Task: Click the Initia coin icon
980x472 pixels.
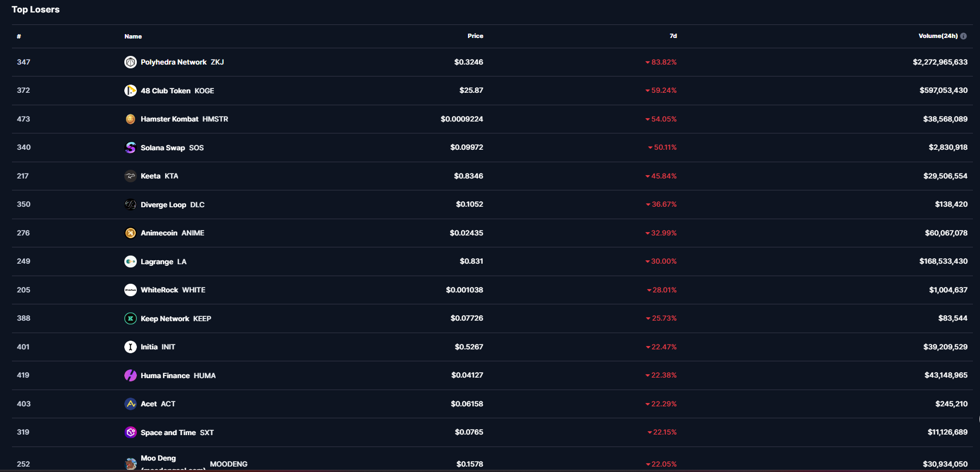Action: point(130,347)
